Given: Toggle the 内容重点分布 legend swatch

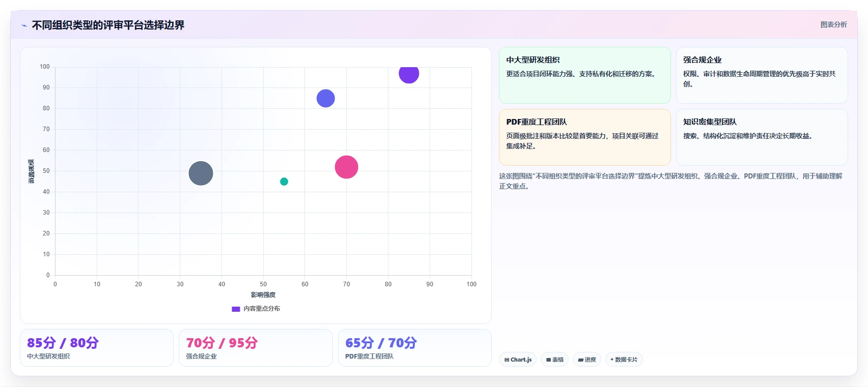Looking at the screenshot, I should pyautogui.click(x=236, y=309).
